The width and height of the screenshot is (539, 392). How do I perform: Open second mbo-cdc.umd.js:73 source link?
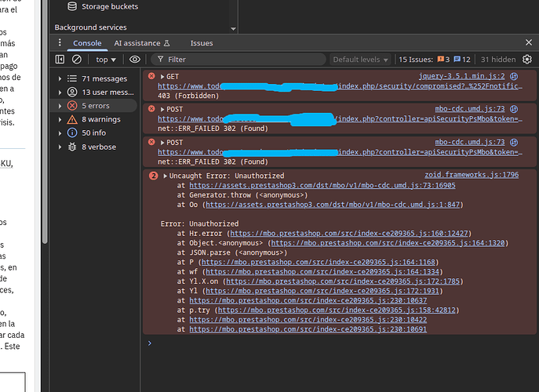(x=469, y=142)
